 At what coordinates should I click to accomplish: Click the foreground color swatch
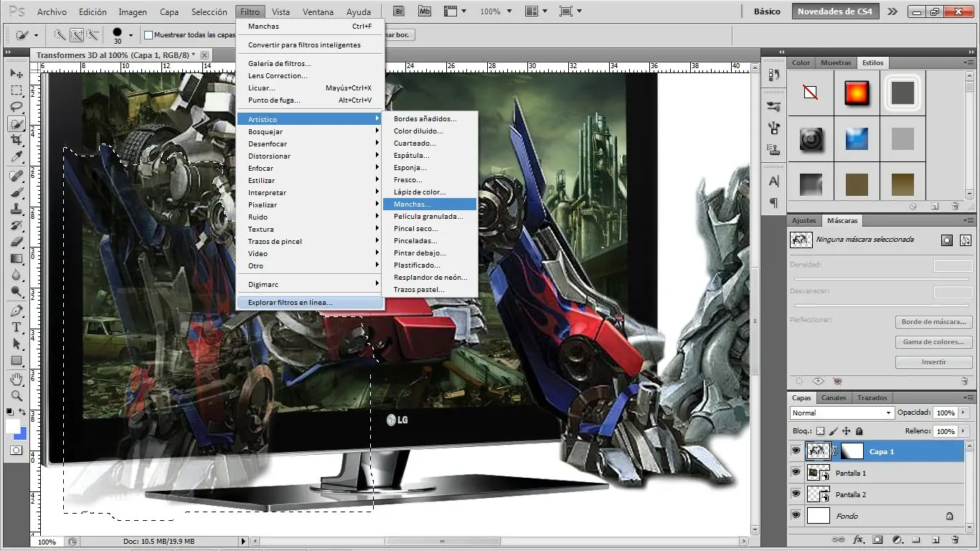coord(13,426)
